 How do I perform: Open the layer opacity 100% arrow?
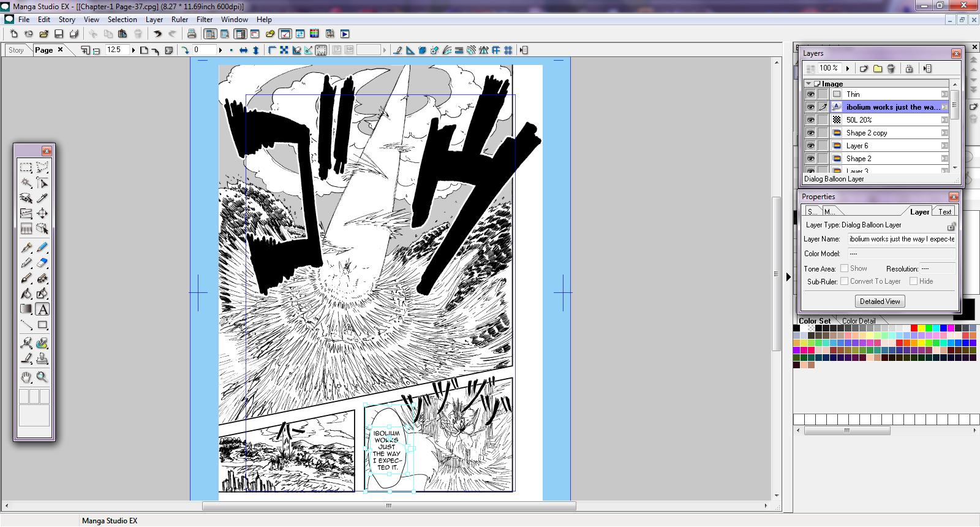(848, 69)
